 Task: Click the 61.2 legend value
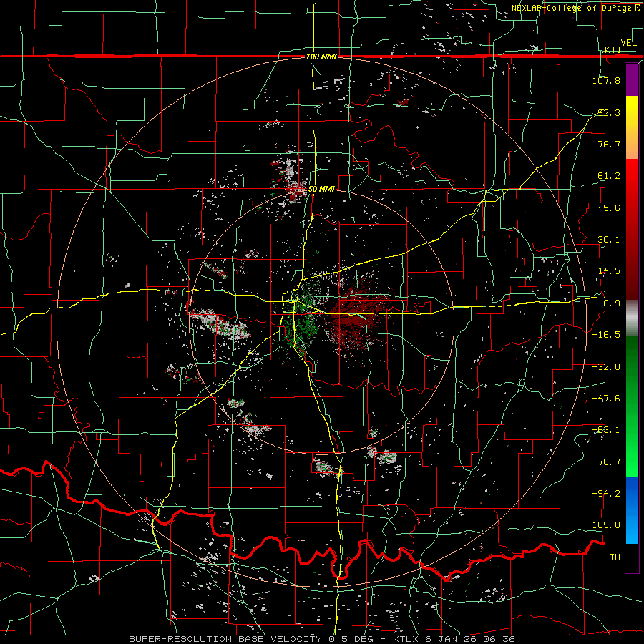click(609, 176)
